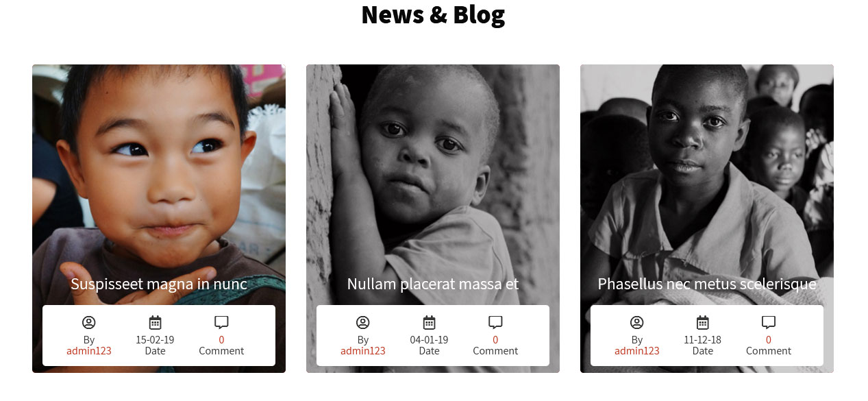Click admin123 author link on the third card
The height and width of the screenshot is (401, 868).
[x=637, y=351]
